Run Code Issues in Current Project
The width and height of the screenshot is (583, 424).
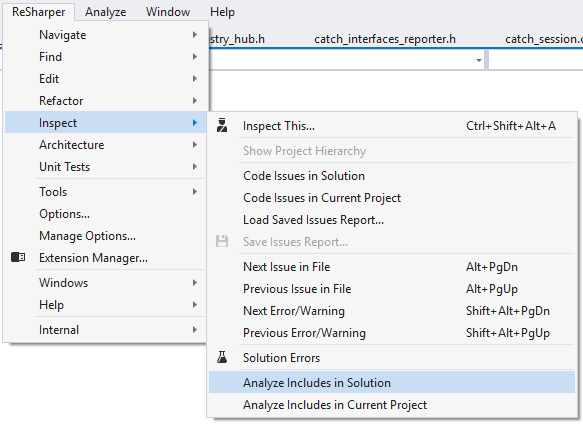(x=392, y=197)
